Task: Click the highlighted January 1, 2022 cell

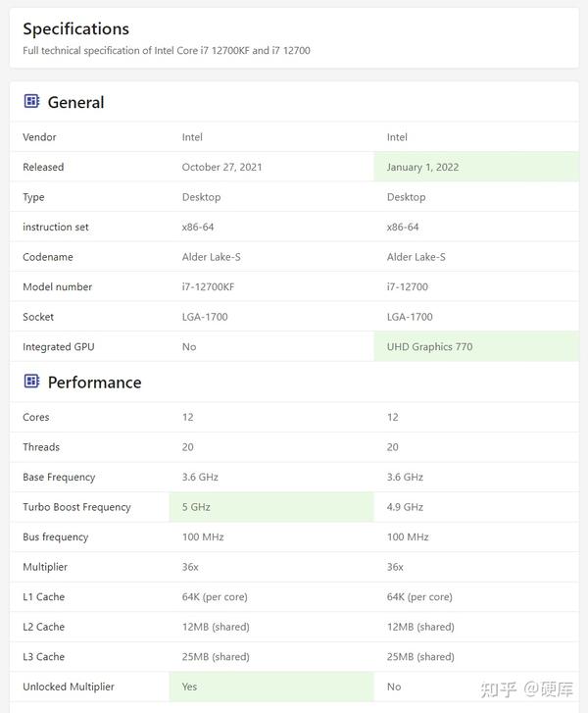Action: point(422,167)
